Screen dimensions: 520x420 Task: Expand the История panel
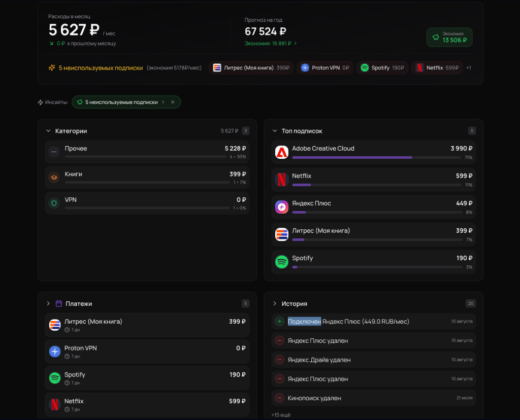275,303
